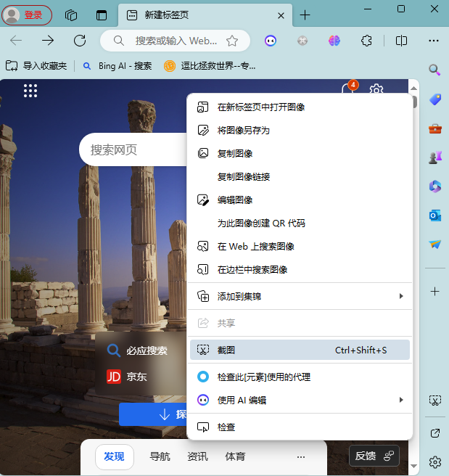Image resolution: width=449 pixels, height=476 pixels.
Task: Open the Outlook sidebar icon
Action: point(435,216)
